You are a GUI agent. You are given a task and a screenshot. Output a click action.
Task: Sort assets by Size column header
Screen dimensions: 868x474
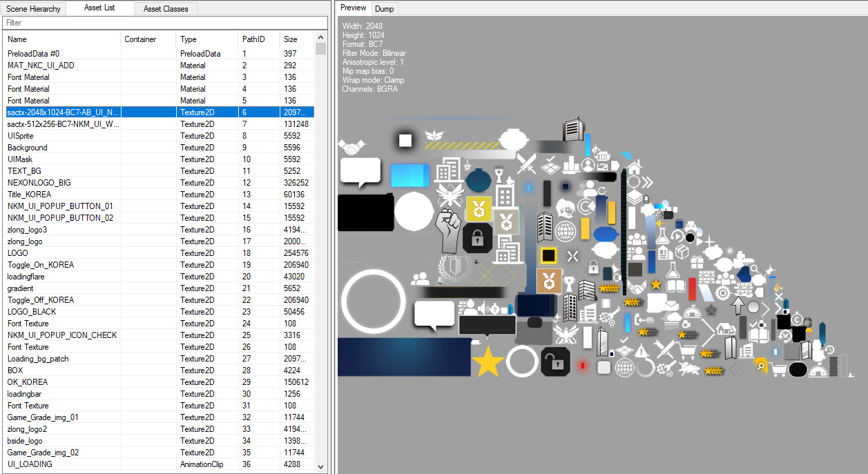pos(297,39)
